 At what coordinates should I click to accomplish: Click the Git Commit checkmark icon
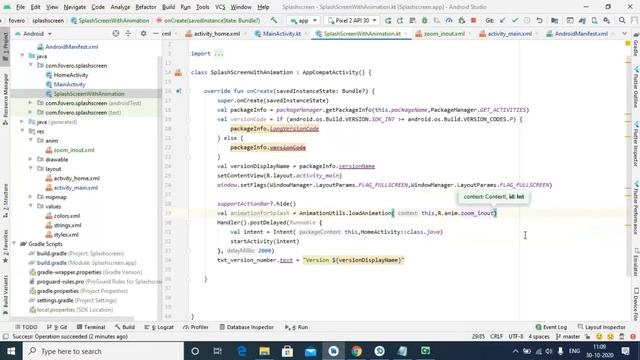[x=515, y=20]
